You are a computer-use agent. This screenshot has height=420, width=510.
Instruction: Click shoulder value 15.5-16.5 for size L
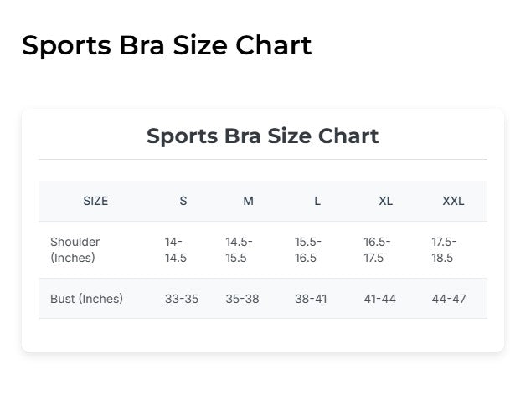click(x=307, y=250)
